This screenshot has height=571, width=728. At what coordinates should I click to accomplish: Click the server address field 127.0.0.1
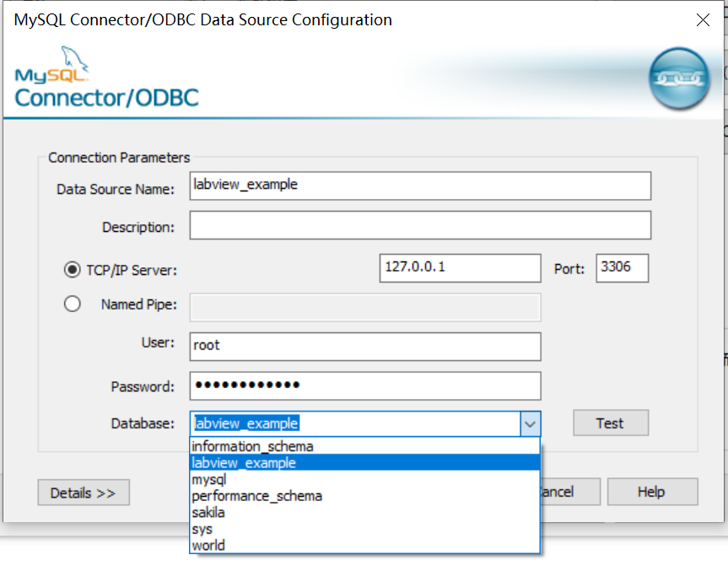(x=460, y=268)
